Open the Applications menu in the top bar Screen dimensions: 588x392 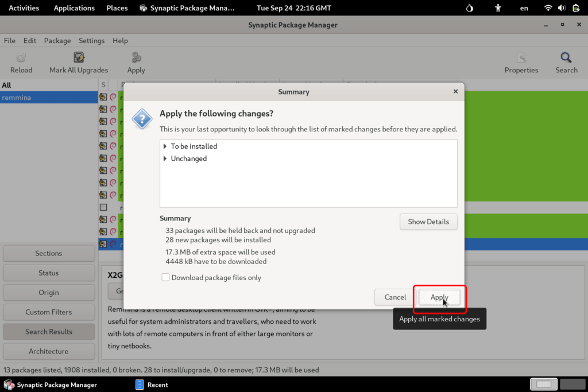tap(74, 8)
